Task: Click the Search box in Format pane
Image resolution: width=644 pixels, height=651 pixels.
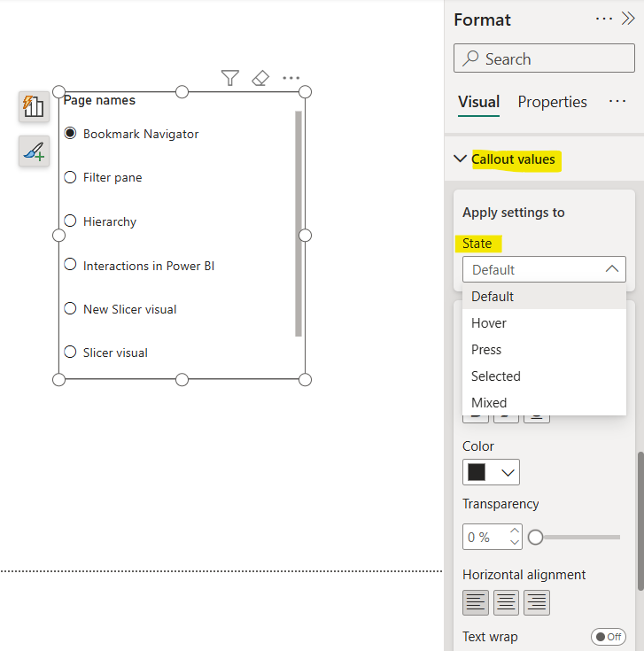Action: [544, 59]
